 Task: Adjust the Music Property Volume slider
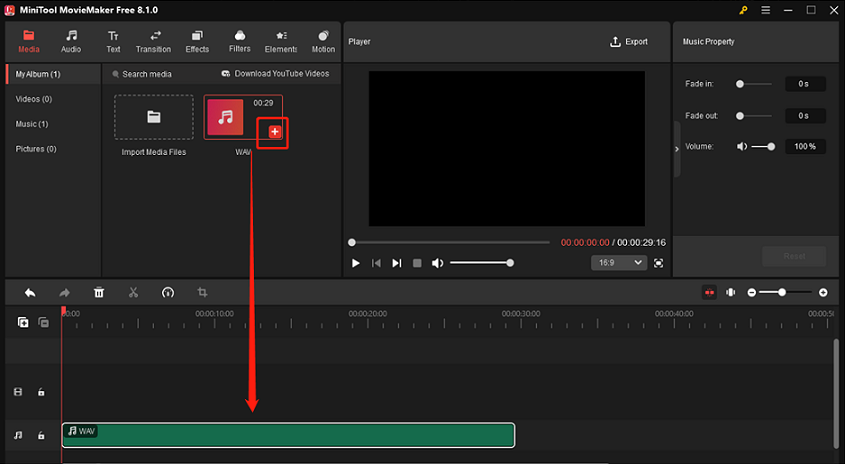pyautogui.click(x=763, y=147)
